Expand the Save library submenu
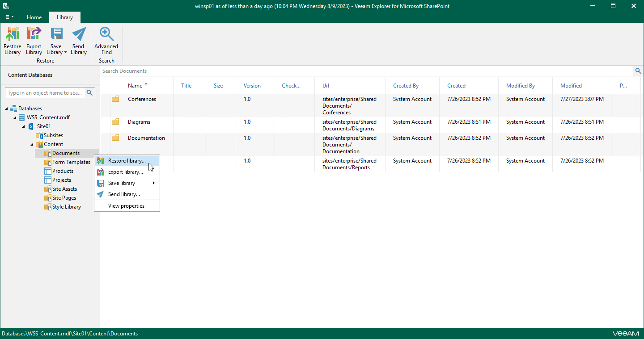Viewport: 644px width, 339px height. pos(153,183)
